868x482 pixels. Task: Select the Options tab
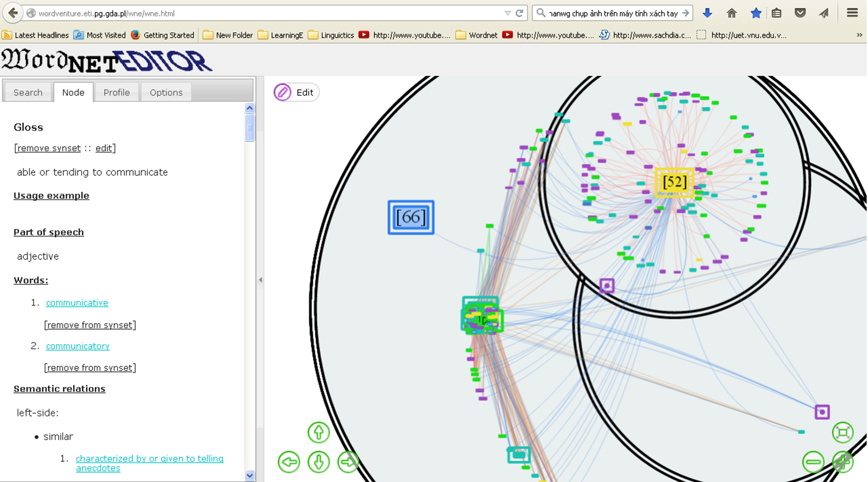tap(166, 92)
